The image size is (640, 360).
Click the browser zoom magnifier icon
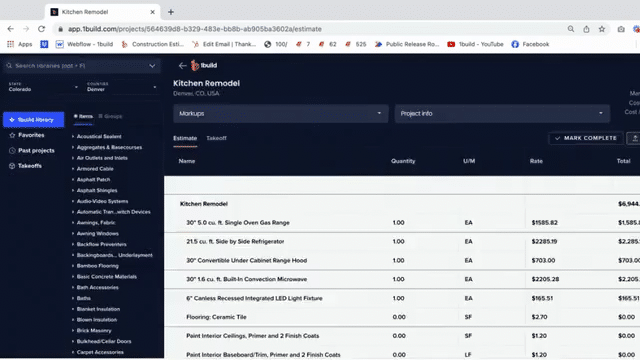click(571, 29)
